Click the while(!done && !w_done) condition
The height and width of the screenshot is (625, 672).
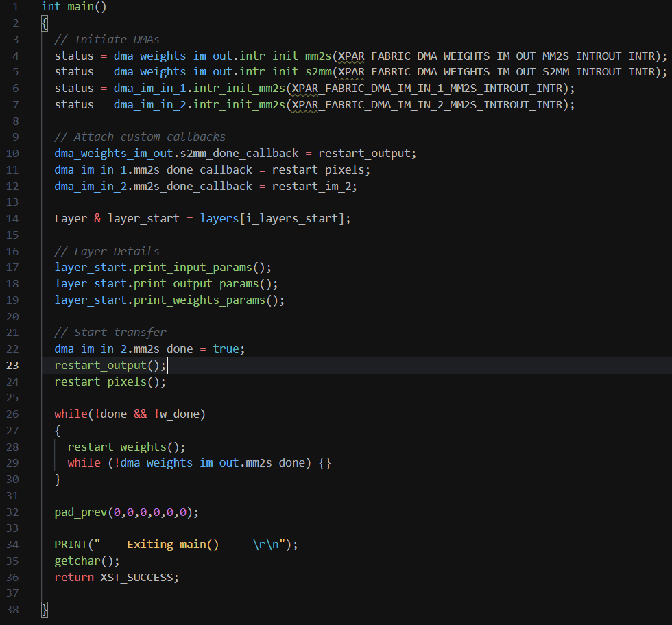[130, 414]
